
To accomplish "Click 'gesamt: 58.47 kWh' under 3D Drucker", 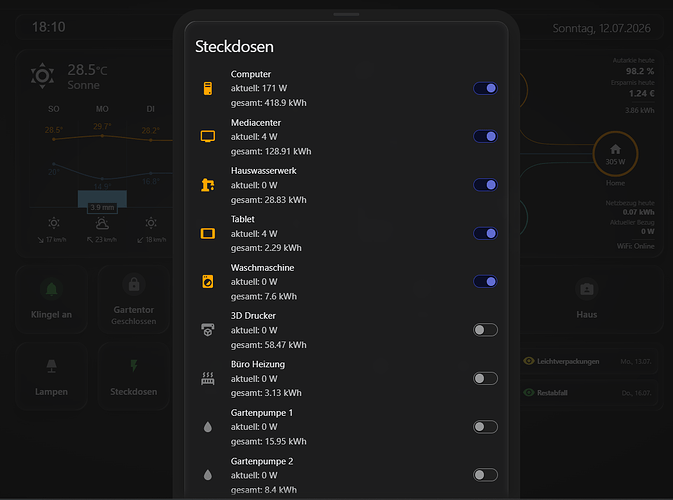I will (269, 345).
